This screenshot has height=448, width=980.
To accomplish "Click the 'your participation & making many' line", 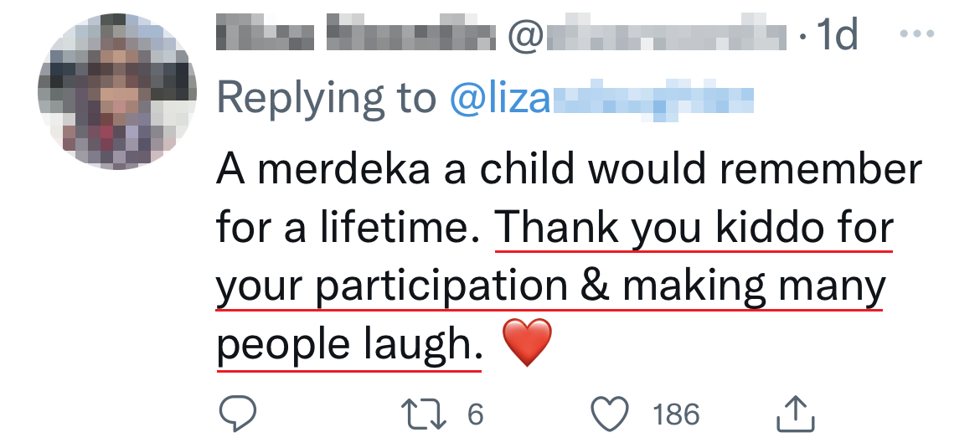I will pos(550,286).
